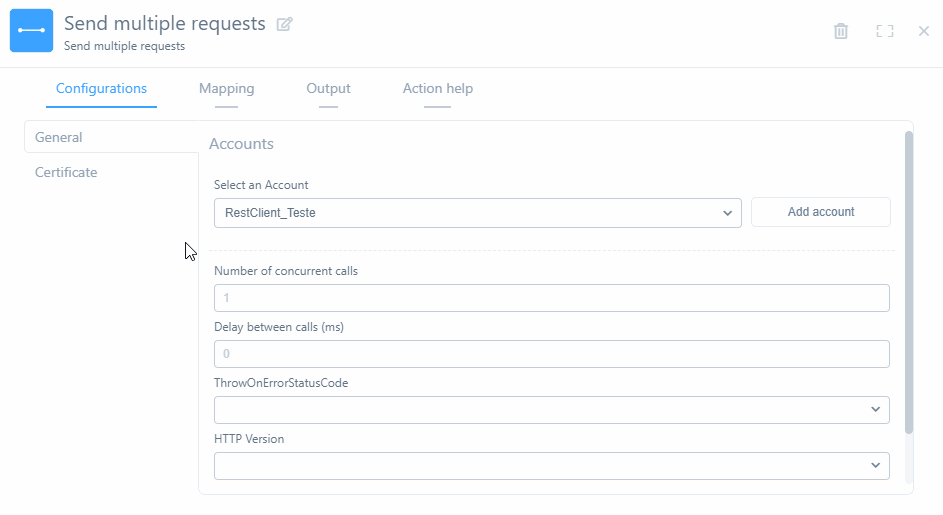Open the Mapping tab
Viewport: 943px width, 515px height.
tap(226, 88)
